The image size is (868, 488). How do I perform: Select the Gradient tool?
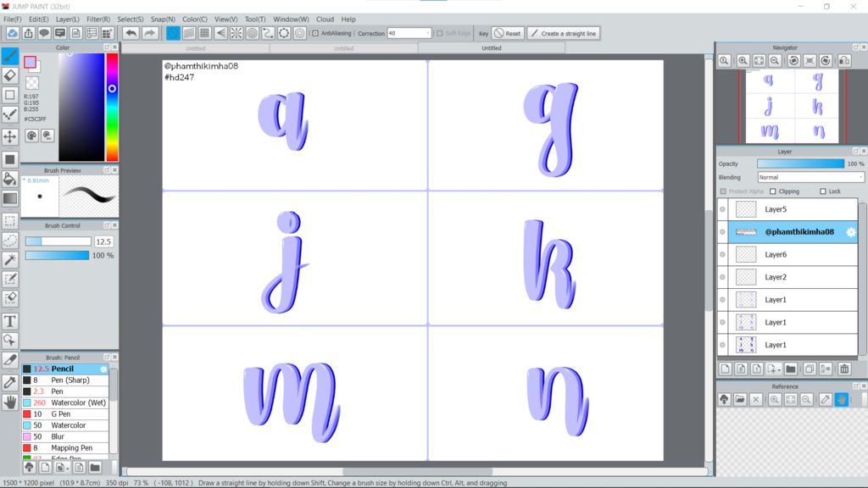pos(10,198)
